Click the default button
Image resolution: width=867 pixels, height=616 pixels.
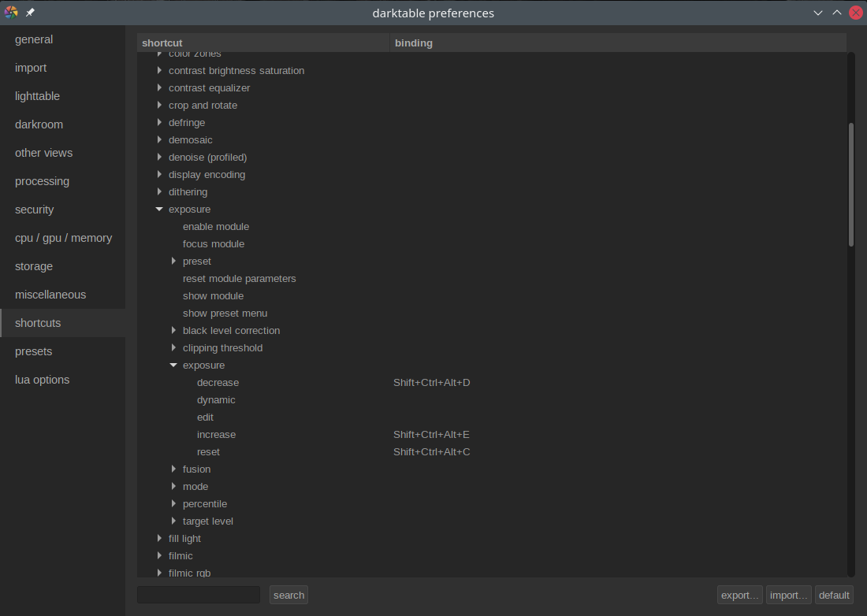[x=834, y=595]
